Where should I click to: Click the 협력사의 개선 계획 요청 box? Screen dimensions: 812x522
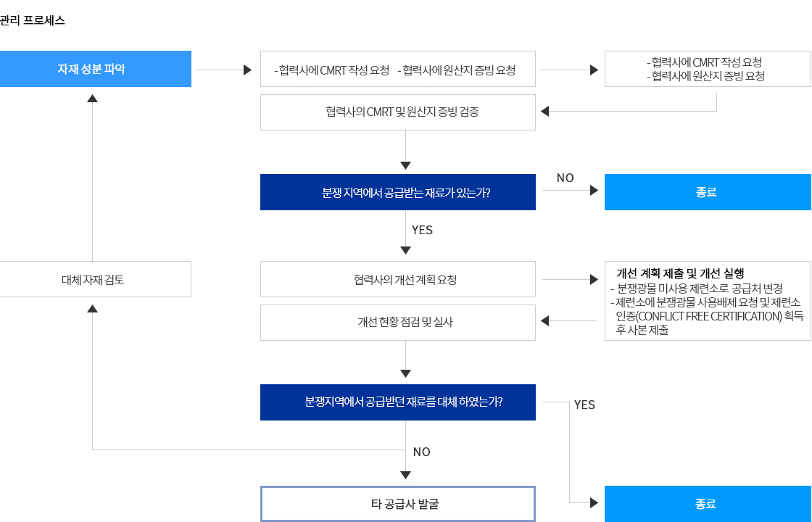point(398,279)
